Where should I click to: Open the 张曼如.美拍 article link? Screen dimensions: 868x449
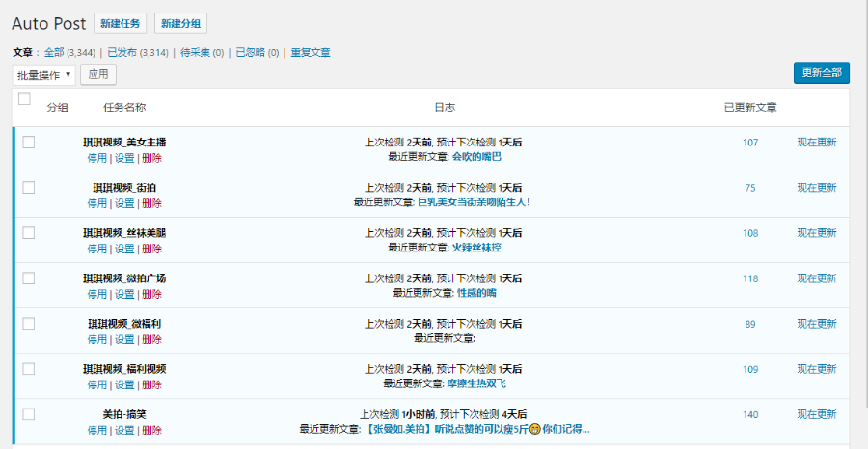pyautogui.click(x=477, y=429)
